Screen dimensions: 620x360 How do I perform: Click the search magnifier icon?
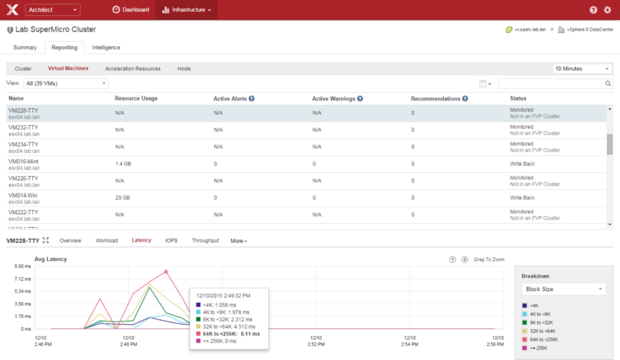tap(608, 83)
